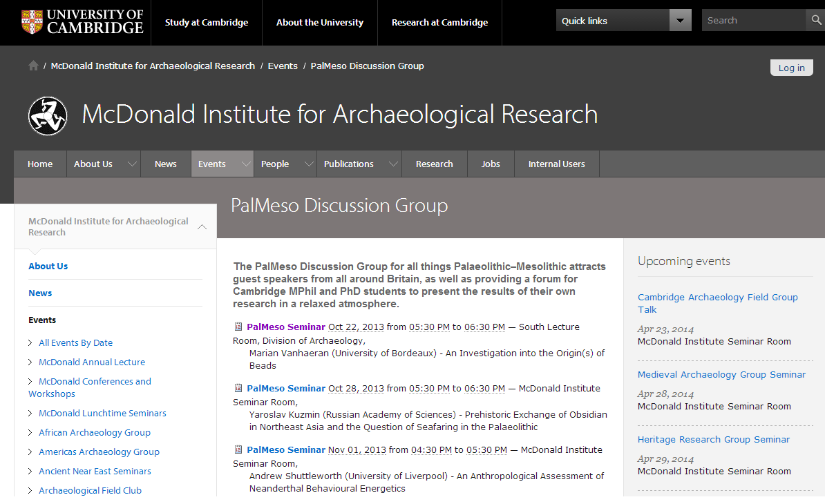
Task: Click the search magnifier icon
Action: tap(816, 20)
